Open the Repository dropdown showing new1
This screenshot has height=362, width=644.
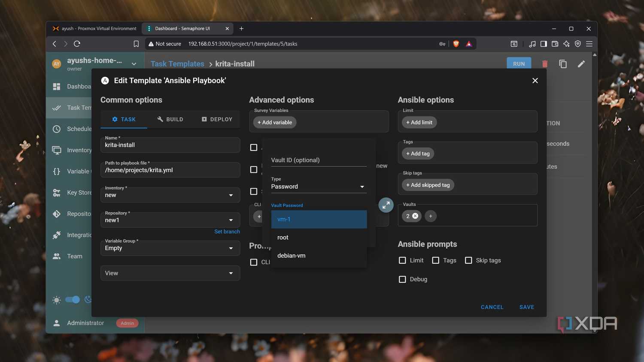pos(170,220)
